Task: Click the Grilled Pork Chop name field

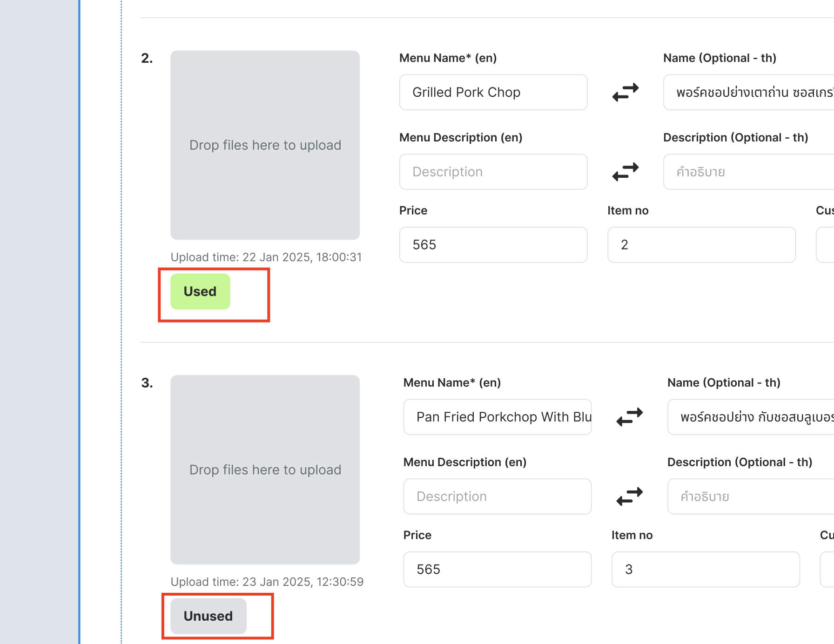Action: click(x=493, y=92)
